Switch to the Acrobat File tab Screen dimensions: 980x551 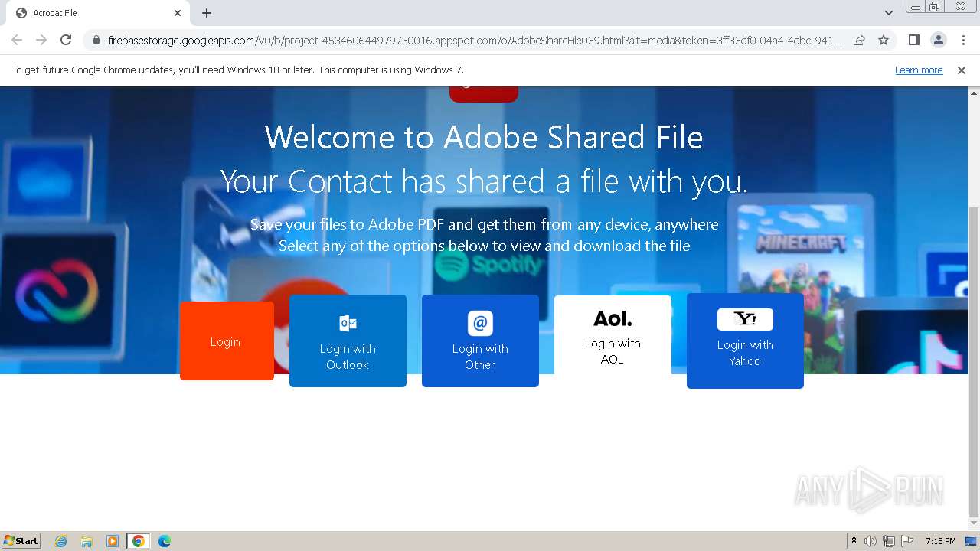point(98,13)
